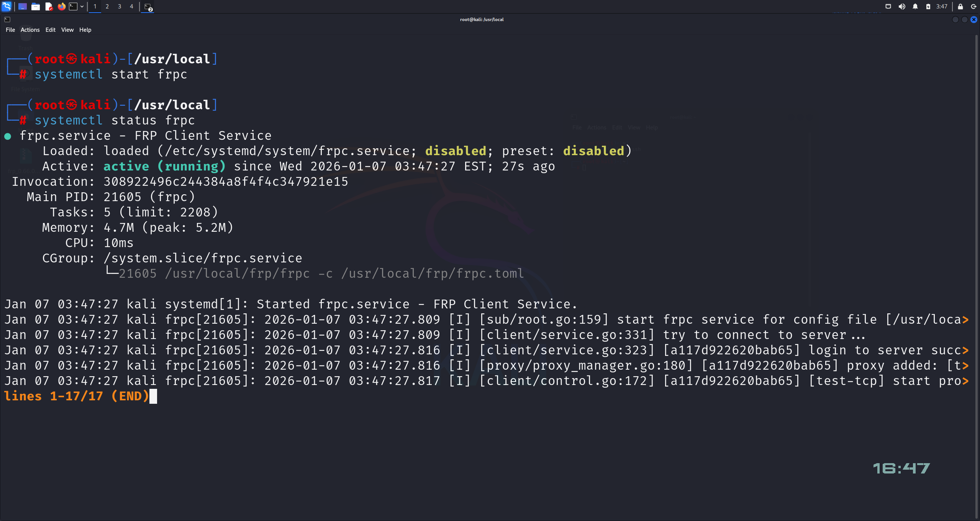This screenshot has height=521, width=980.
Task: Click the battery power icon
Action: click(928, 7)
